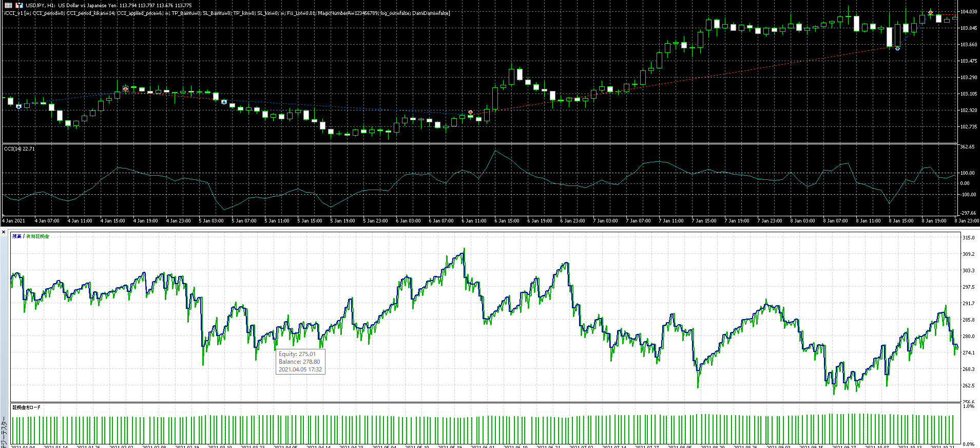Click the vertical テスター panel label
This screenshot has width=980, height=448.
coord(4,433)
